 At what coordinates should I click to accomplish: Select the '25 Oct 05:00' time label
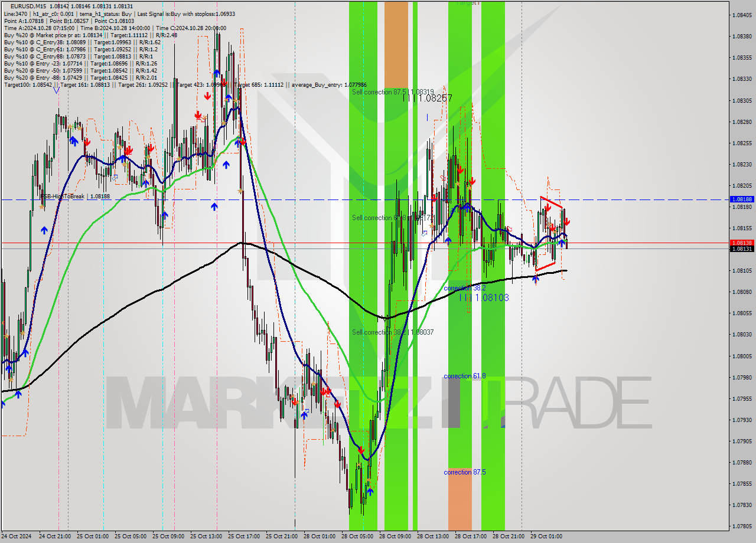coord(131,537)
